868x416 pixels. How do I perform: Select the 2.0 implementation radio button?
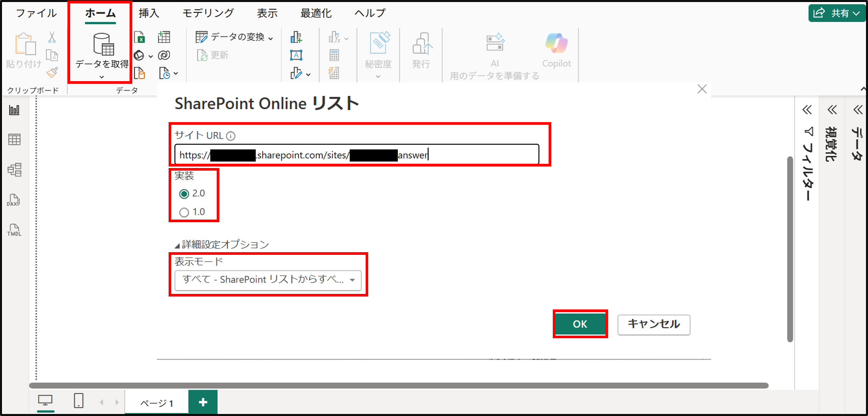tap(184, 193)
